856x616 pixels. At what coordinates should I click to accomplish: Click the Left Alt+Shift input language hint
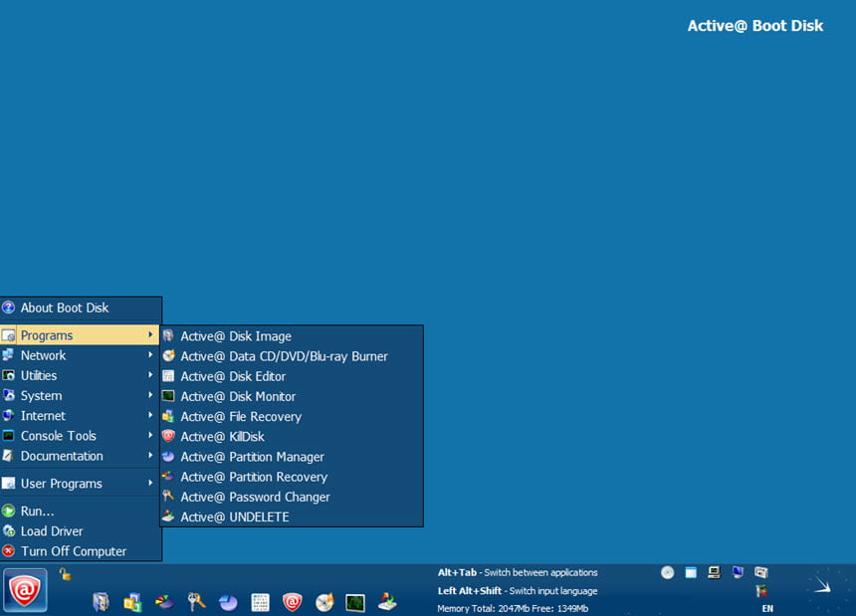pyautogui.click(x=518, y=591)
